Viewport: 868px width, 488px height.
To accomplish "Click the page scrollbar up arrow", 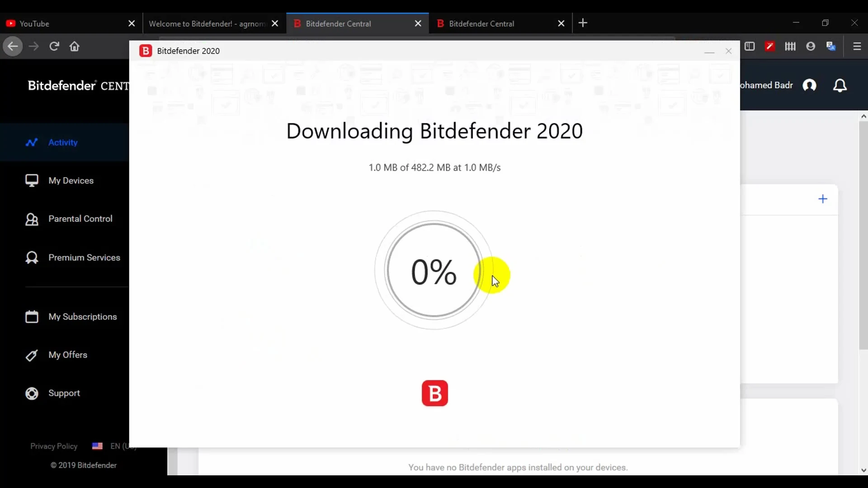I will pyautogui.click(x=863, y=117).
